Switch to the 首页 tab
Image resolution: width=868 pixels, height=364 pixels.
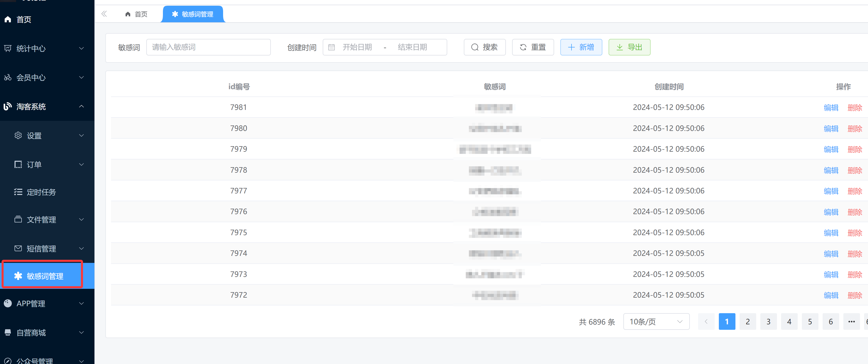coord(136,14)
